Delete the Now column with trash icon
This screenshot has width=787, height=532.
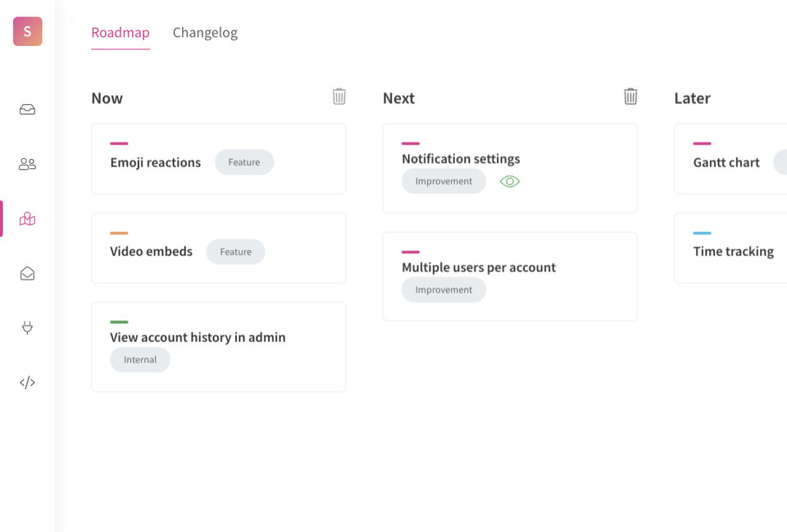[x=339, y=97]
